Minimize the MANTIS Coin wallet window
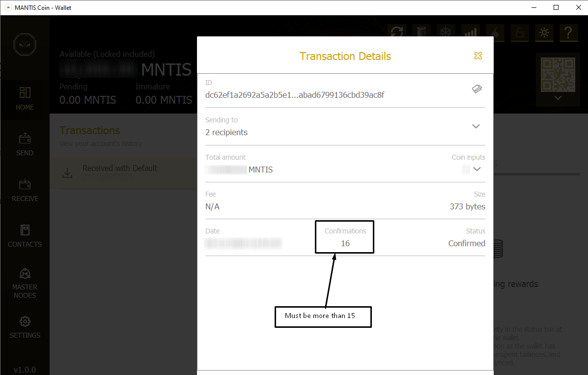This screenshot has width=588, height=375. [x=534, y=7]
